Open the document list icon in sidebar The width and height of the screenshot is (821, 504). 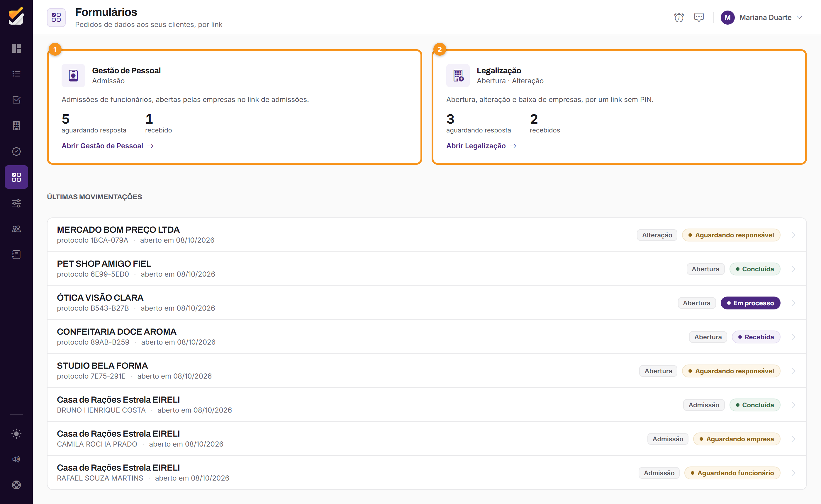pos(16,255)
